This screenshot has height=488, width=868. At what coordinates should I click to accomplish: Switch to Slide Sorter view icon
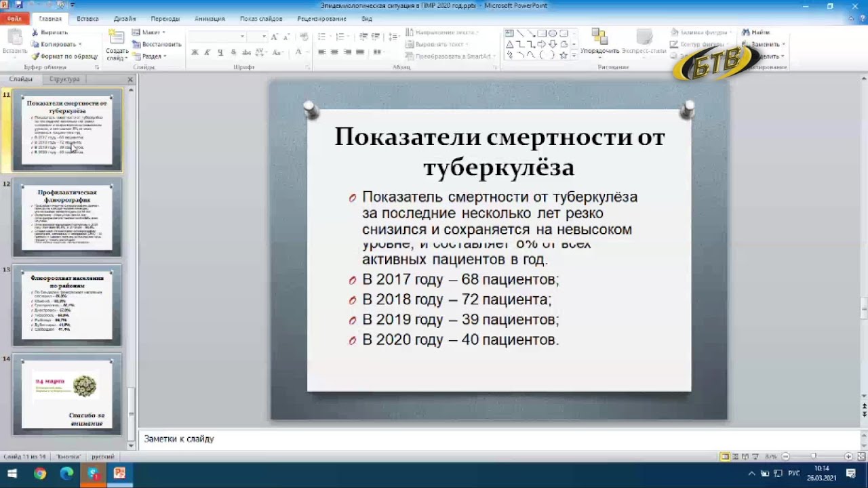click(736, 456)
